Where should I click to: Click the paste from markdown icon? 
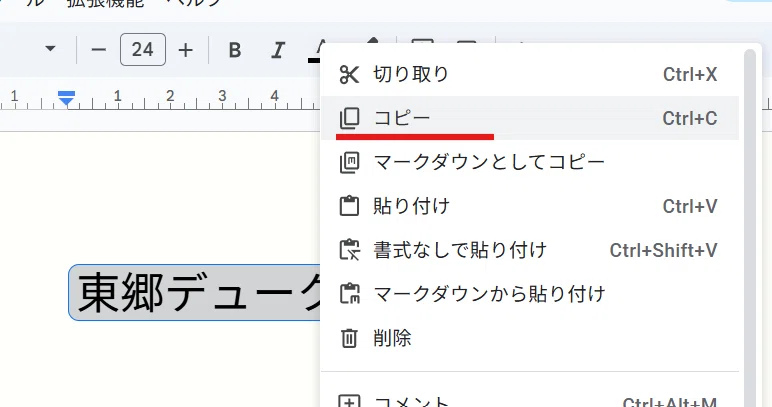[x=350, y=294]
